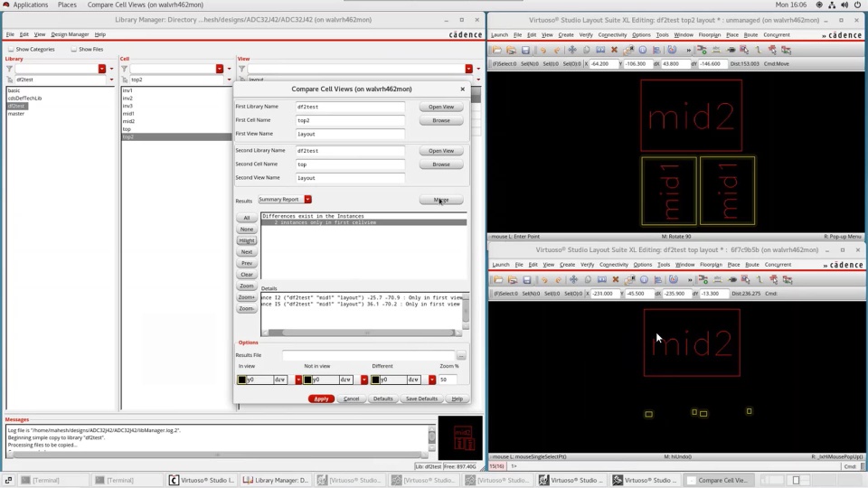Click Info (i) icon in top2 layout toolbar
This screenshot has width=868, height=488.
click(643, 50)
